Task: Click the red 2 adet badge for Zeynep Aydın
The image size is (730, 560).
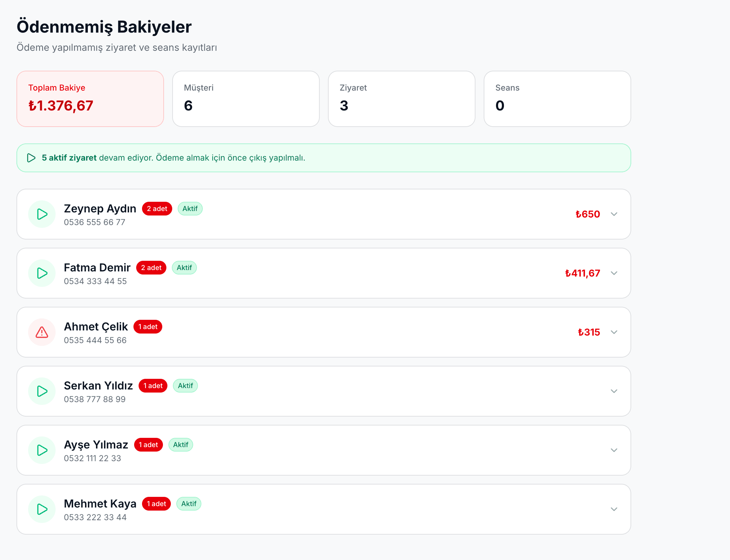Action: 157,208
